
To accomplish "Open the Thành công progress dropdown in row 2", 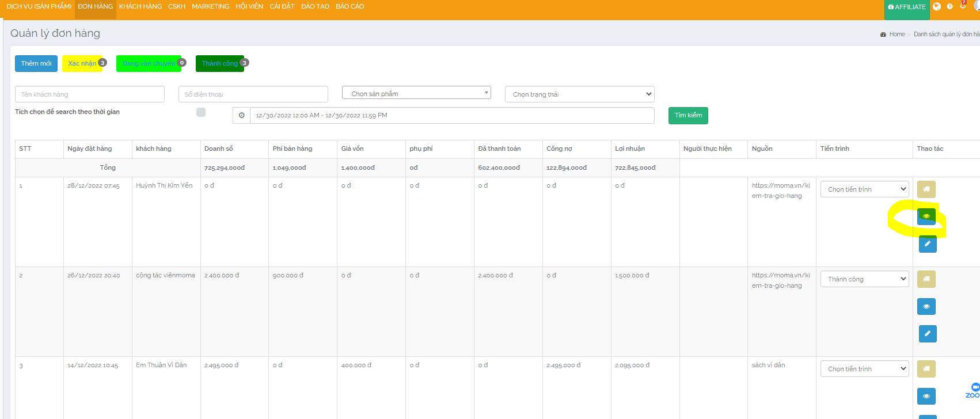I will pyautogui.click(x=864, y=279).
